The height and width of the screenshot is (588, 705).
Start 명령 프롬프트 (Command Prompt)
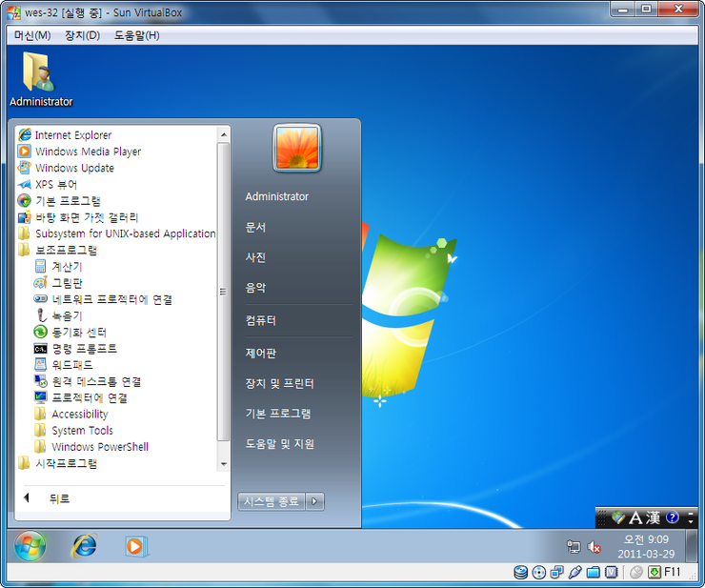point(84,349)
